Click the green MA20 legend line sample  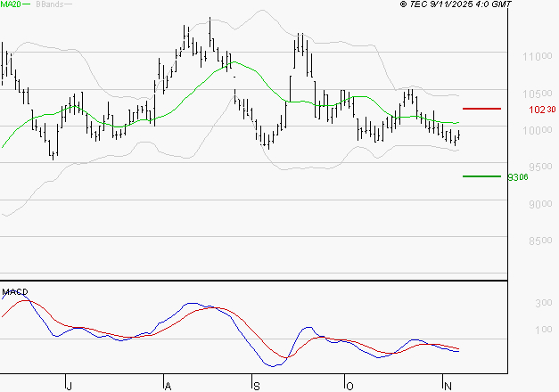pos(27,4)
